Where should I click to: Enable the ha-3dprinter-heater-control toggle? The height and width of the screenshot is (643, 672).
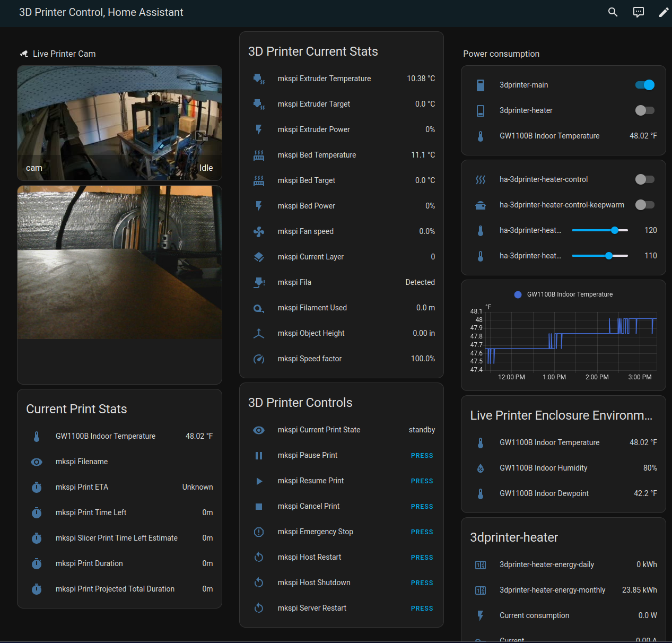click(645, 179)
